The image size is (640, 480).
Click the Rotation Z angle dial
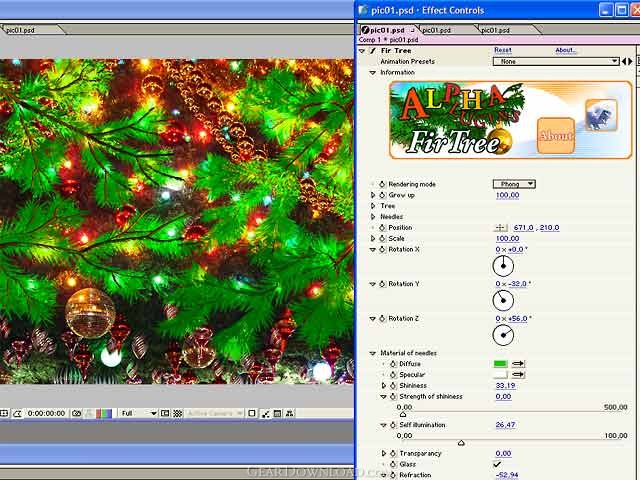coord(503,335)
